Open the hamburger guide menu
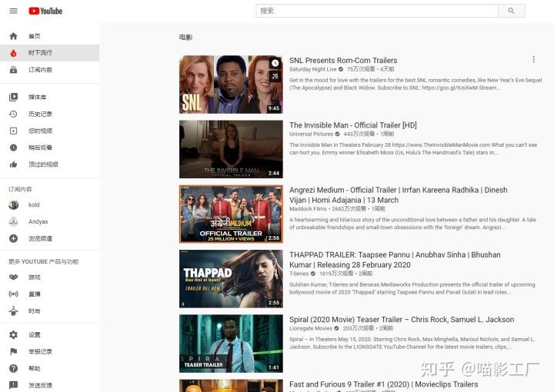Screen dimensions: 554x392 point(13,11)
